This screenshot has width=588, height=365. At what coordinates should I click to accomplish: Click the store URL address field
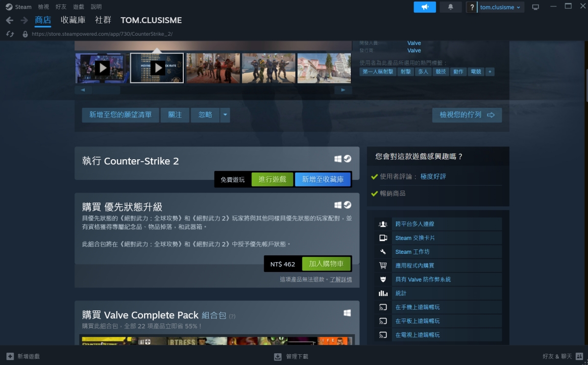click(x=102, y=34)
